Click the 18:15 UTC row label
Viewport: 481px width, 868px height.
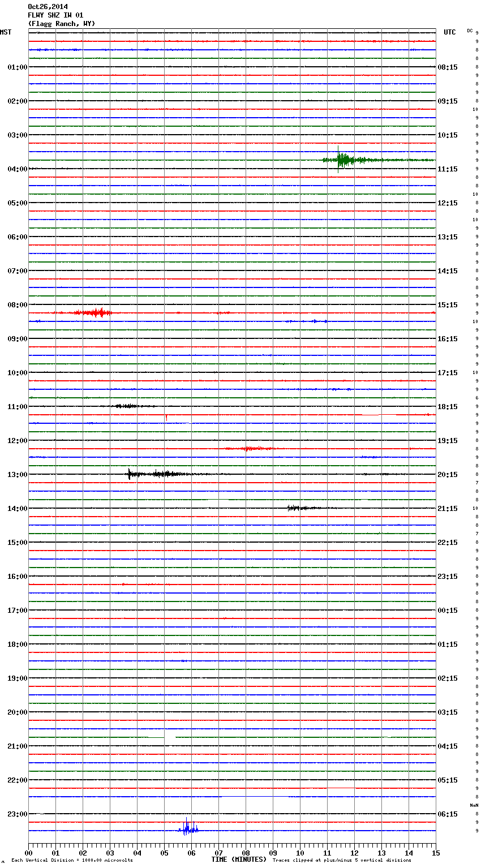(x=448, y=407)
